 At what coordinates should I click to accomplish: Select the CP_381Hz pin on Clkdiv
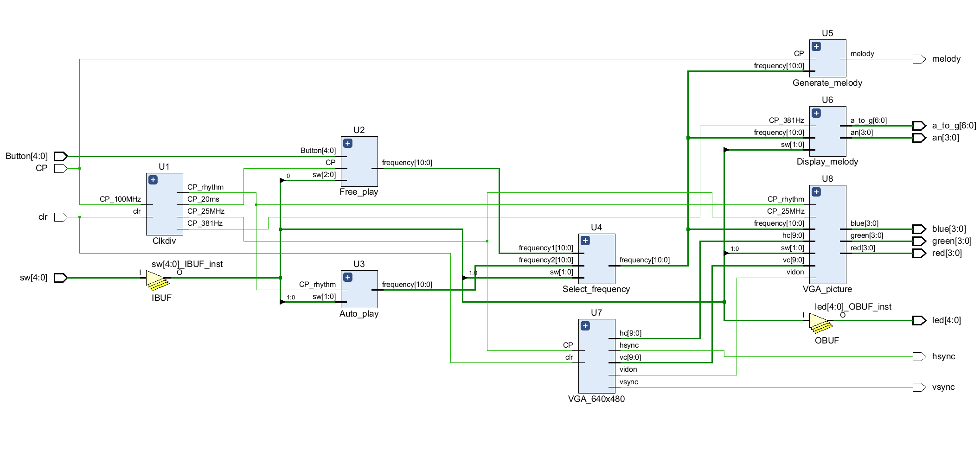205,223
